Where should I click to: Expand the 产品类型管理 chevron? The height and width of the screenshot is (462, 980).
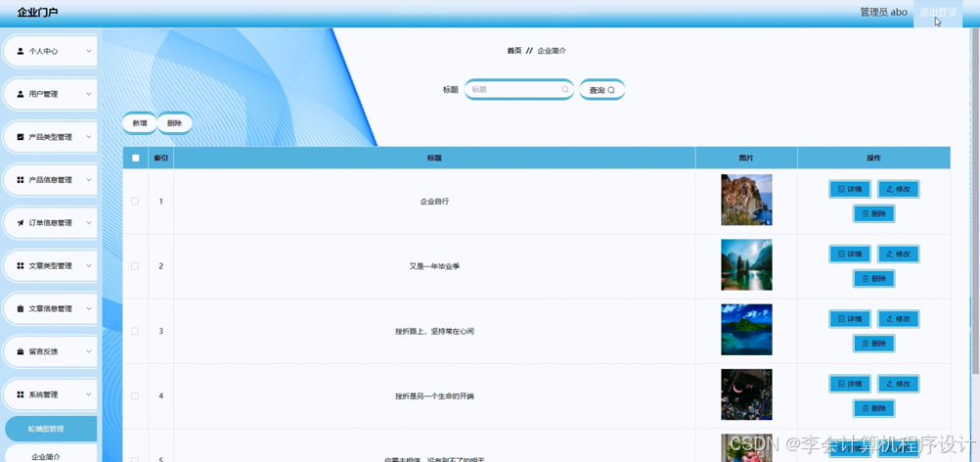pyautogui.click(x=88, y=137)
